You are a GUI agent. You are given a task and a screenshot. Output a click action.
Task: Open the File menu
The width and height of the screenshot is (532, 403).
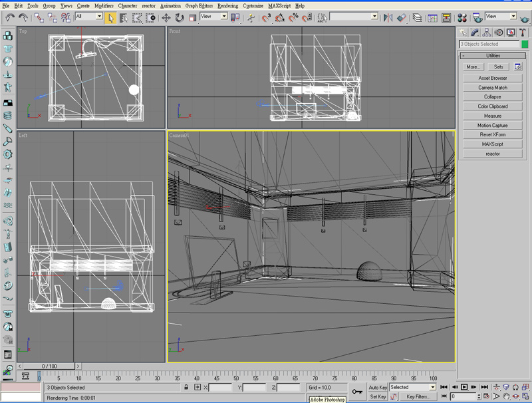point(6,6)
